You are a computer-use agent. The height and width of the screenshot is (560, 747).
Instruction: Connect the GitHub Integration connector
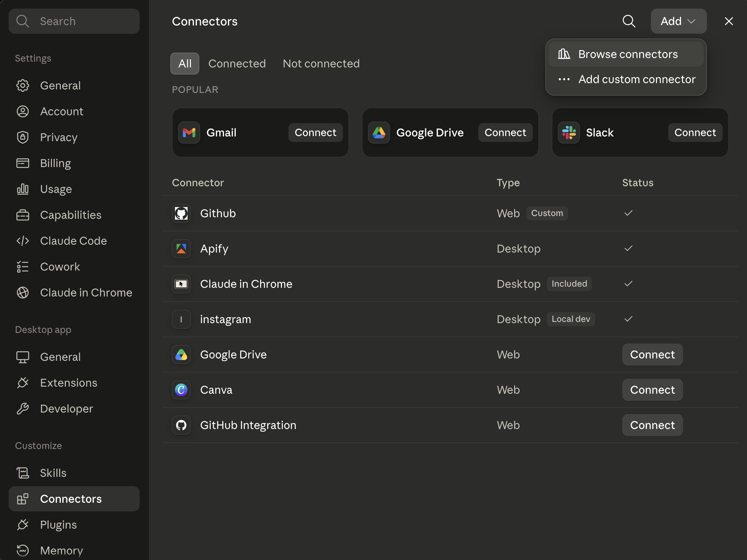652,425
